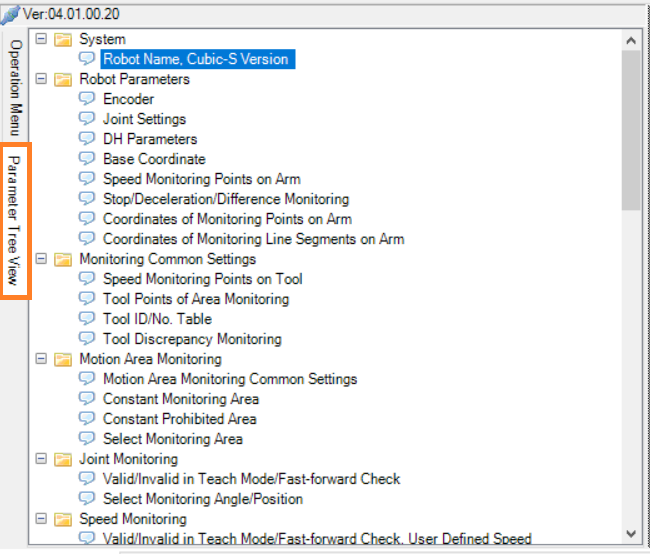650x554 pixels.
Task: Open Select Monitoring Angle/Position item
Action: (x=203, y=499)
